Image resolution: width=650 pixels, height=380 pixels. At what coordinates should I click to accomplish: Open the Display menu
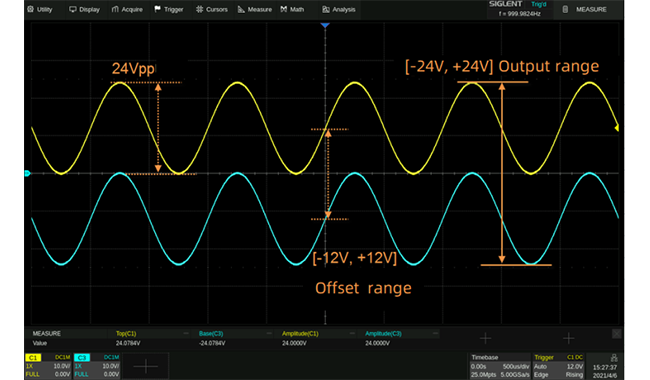click(84, 9)
